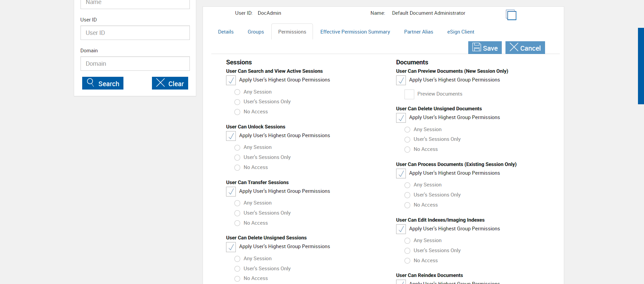Switch to the Details tab
The image size is (644, 284).
click(x=226, y=32)
